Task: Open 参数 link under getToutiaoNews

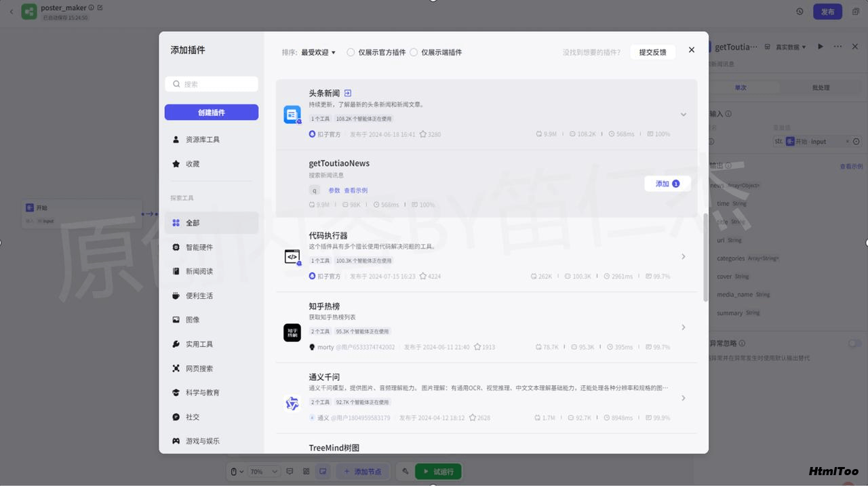Action: [334, 190]
